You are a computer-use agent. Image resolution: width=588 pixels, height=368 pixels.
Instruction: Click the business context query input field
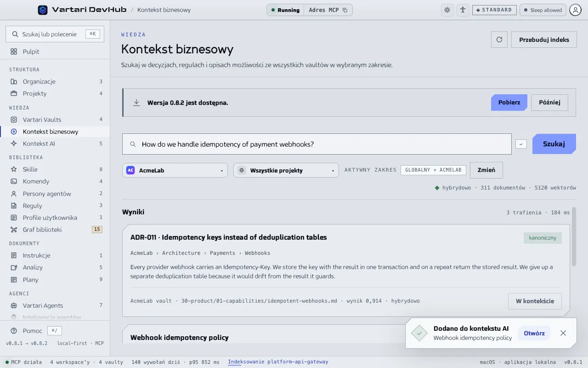317,144
